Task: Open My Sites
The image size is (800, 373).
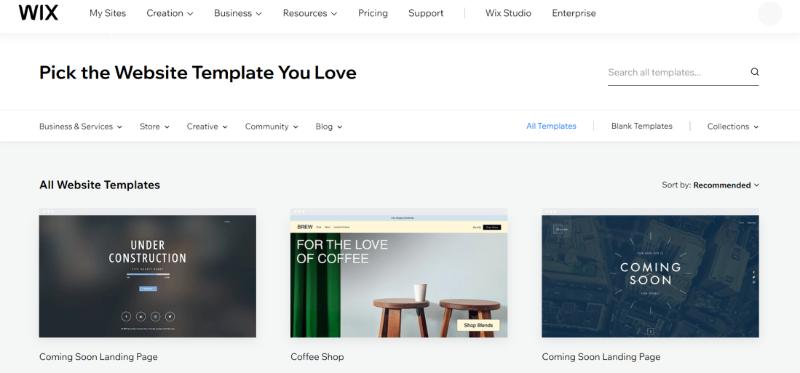Action: pos(108,13)
